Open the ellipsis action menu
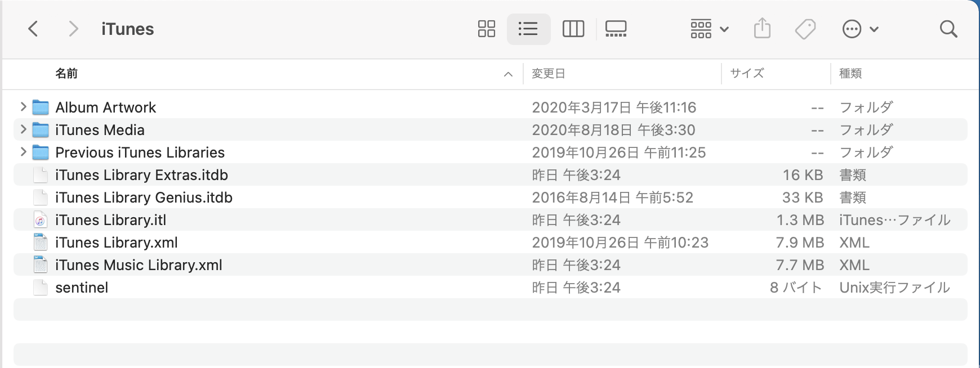The width and height of the screenshot is (980, 368). pyautogui.click(x=860, y=29)
